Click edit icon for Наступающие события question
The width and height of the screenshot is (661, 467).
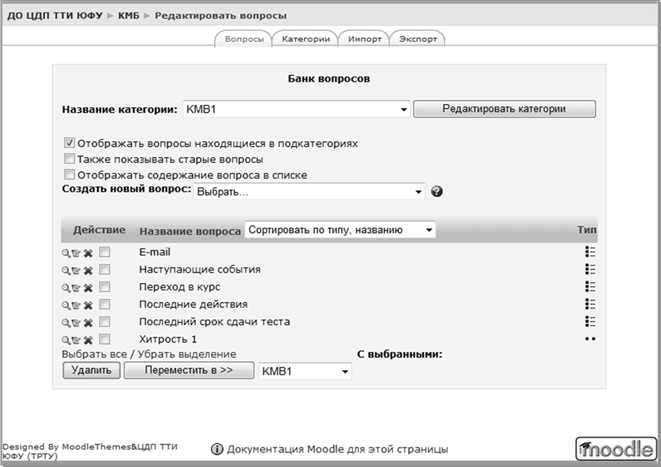coord(76,270)
